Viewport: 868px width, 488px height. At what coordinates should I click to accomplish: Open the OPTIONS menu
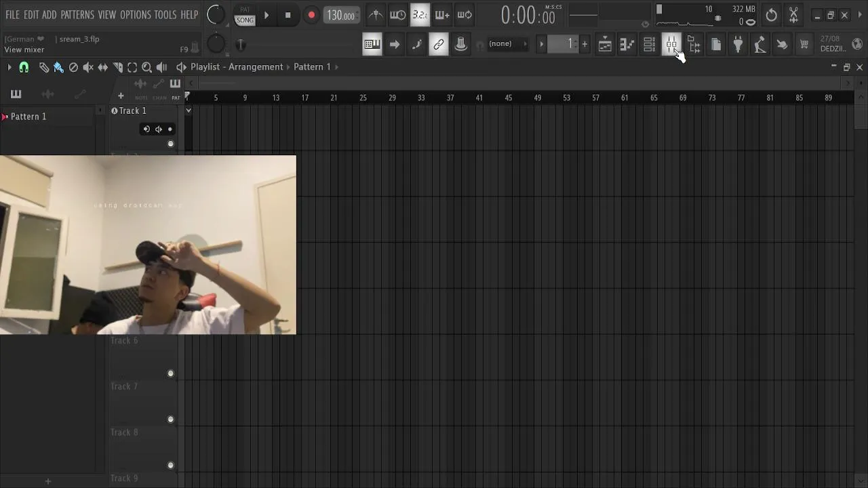point(135,15)
